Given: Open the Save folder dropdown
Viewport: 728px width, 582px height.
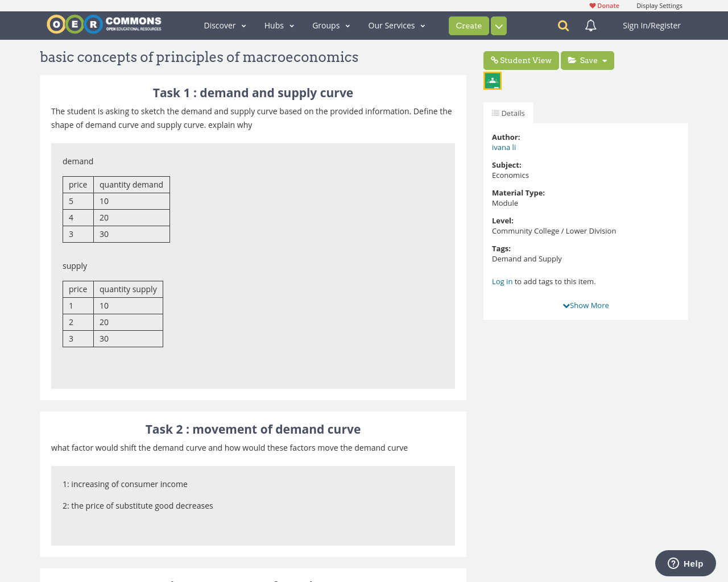Looking at the screenshot, I should (x=588, y=60).
